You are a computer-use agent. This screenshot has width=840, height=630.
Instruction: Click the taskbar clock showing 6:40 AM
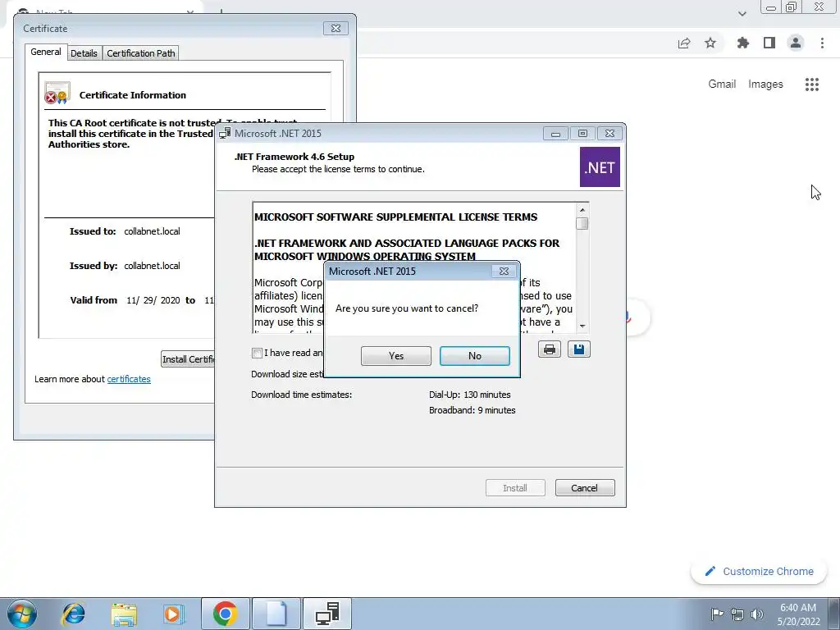798,614
